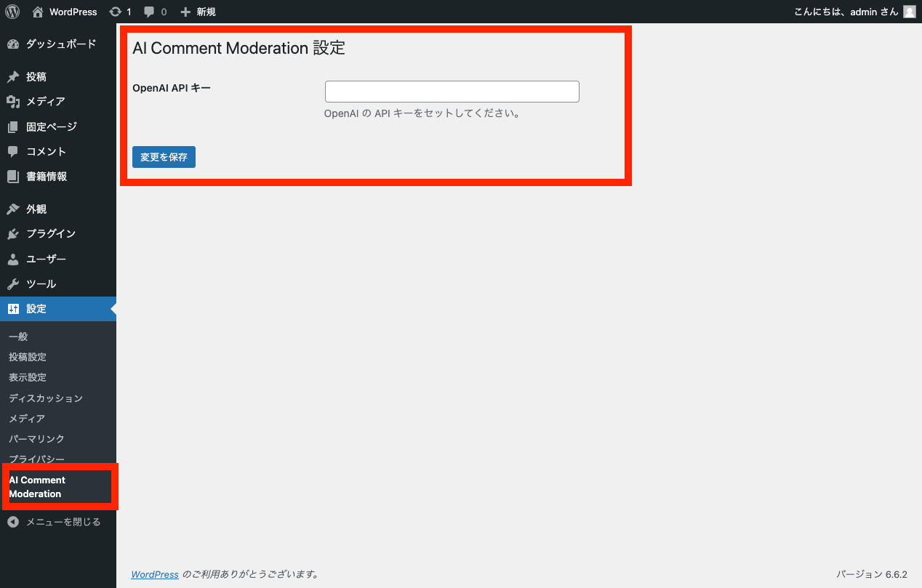Click the 設定 sliders icon
The image size is (922, 588).
(13, 309)
